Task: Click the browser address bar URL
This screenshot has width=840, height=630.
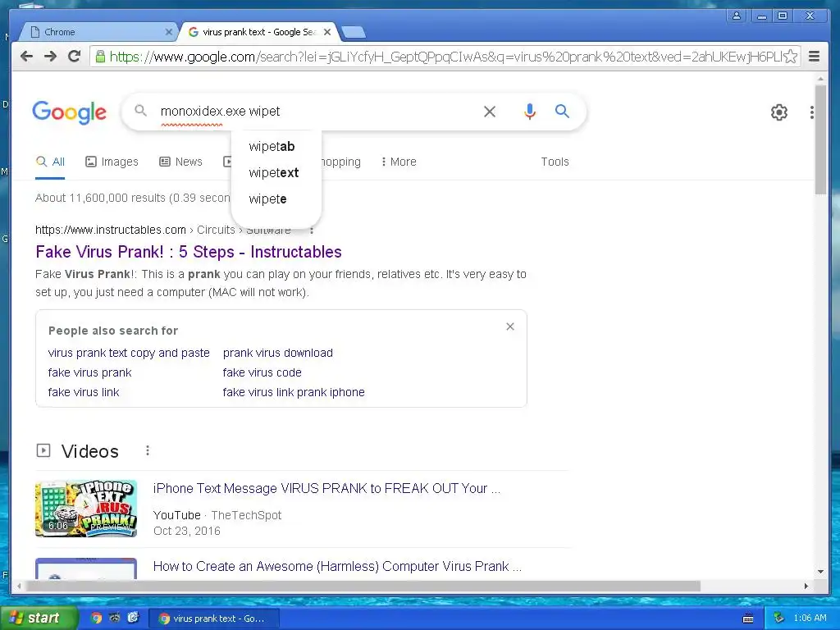Action: 445,57
